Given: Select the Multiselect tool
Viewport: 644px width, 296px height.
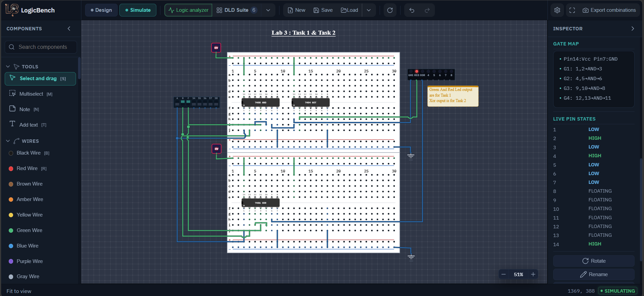Looking at the screenshot, I should tap(40, 94).
